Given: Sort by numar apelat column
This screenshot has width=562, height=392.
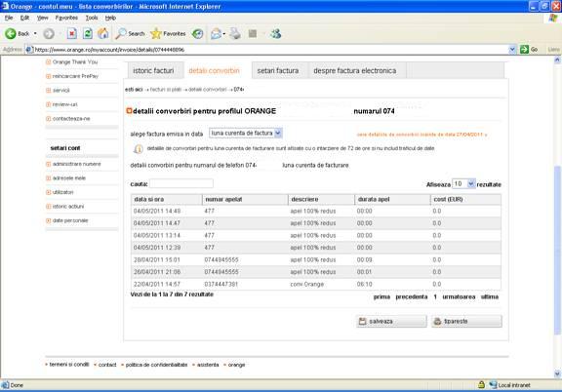Looking at the screenshot, I should coord(245,199).
